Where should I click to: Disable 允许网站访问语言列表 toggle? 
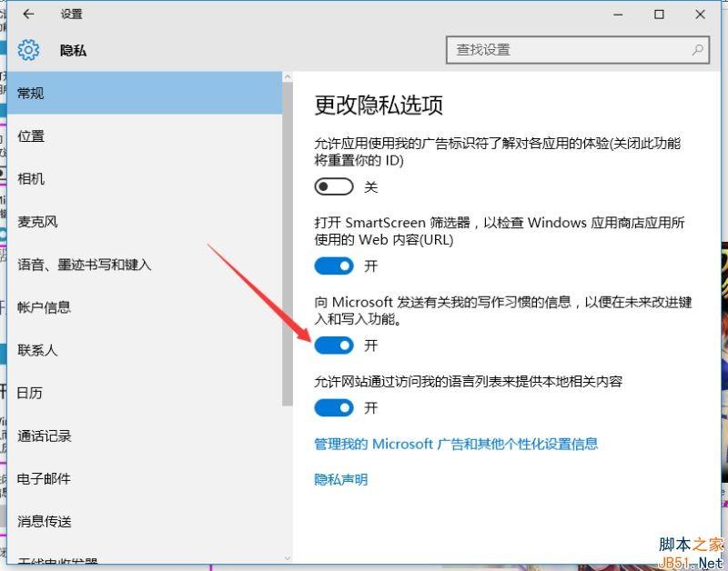(334, 408)
